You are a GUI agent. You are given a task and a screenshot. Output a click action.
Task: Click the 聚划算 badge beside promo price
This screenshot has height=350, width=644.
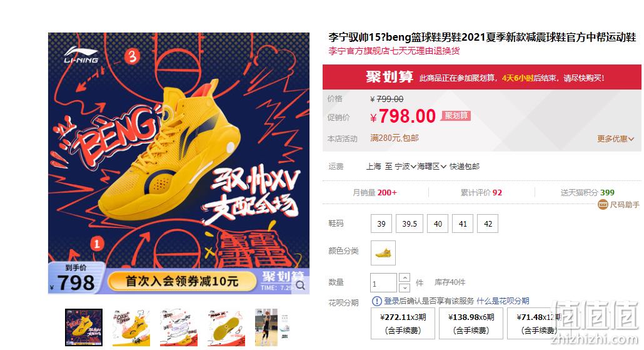tap(456, 116)
